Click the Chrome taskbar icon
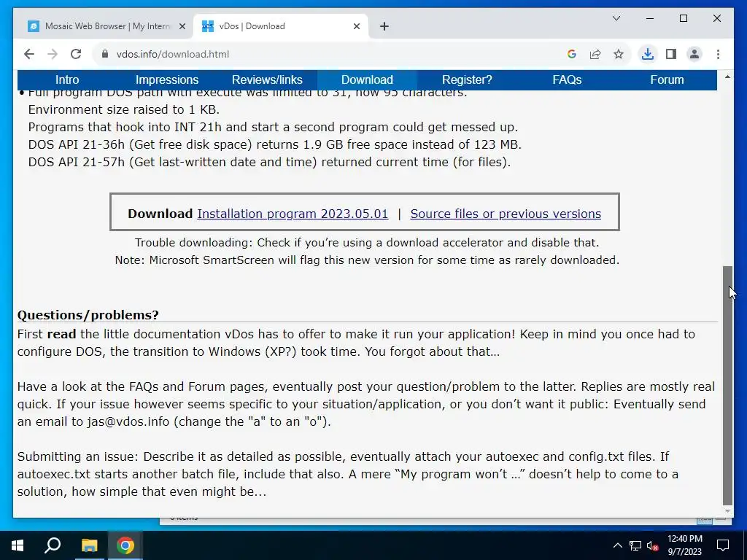Viewport: 747px width, 560px height. tap(125, 545)
